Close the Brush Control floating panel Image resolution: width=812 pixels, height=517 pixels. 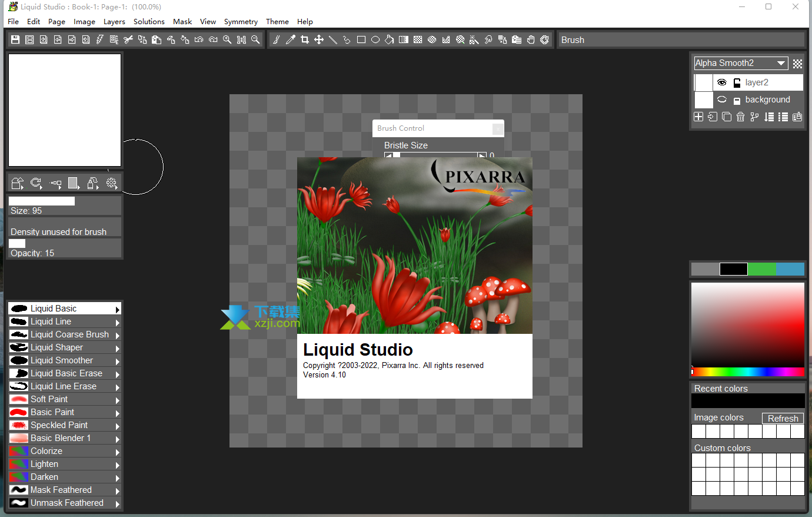coord(498,128)
